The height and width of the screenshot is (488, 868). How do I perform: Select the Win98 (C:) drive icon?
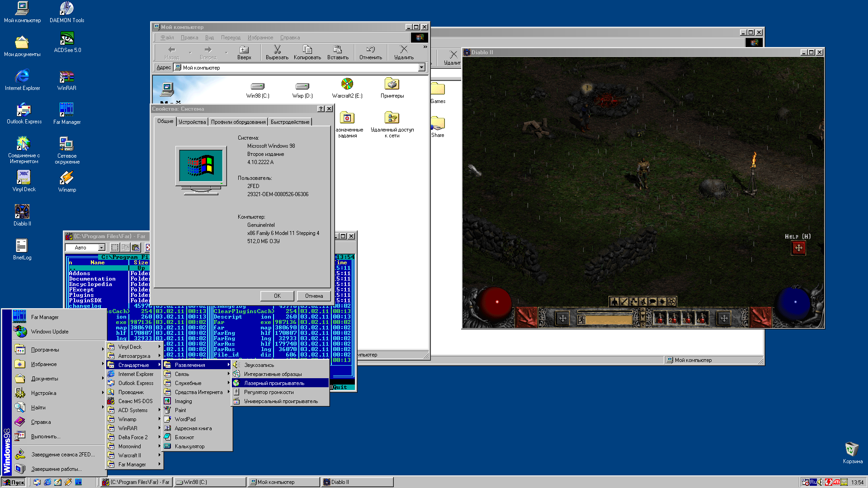tap(258, 89)
